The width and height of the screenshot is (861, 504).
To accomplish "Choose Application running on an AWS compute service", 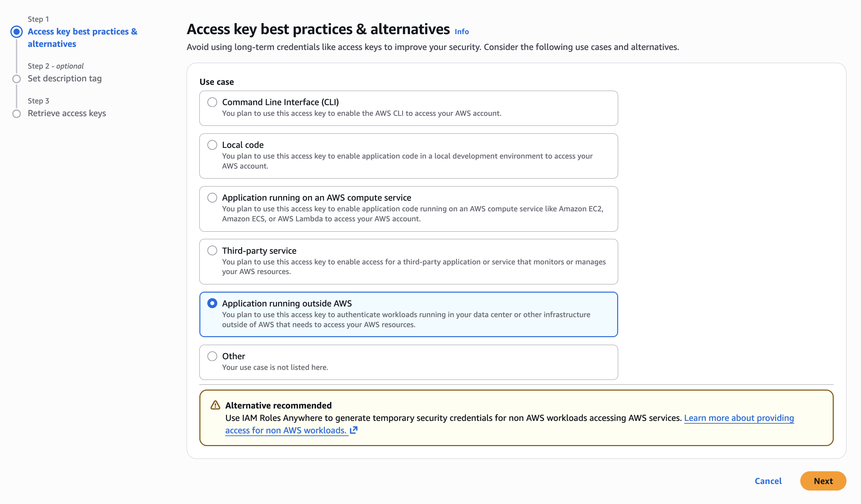I will pos(212,198).
